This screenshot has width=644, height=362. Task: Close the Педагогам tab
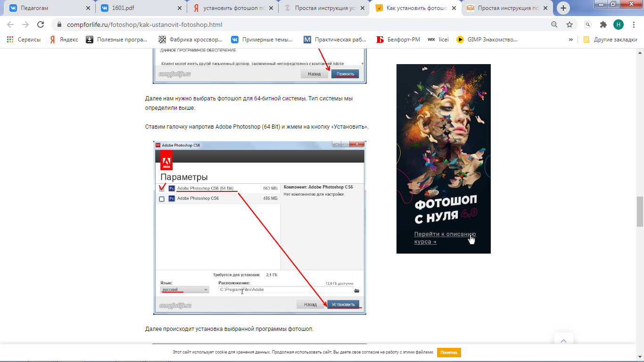point(88,8)
